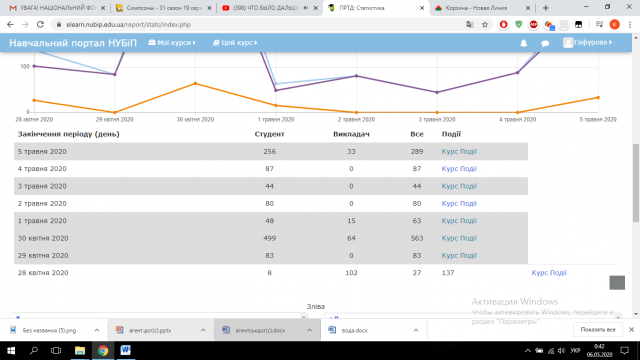Close the downloads bar
The height and width of the screenshot is (360, 640).
pos(631,329)
